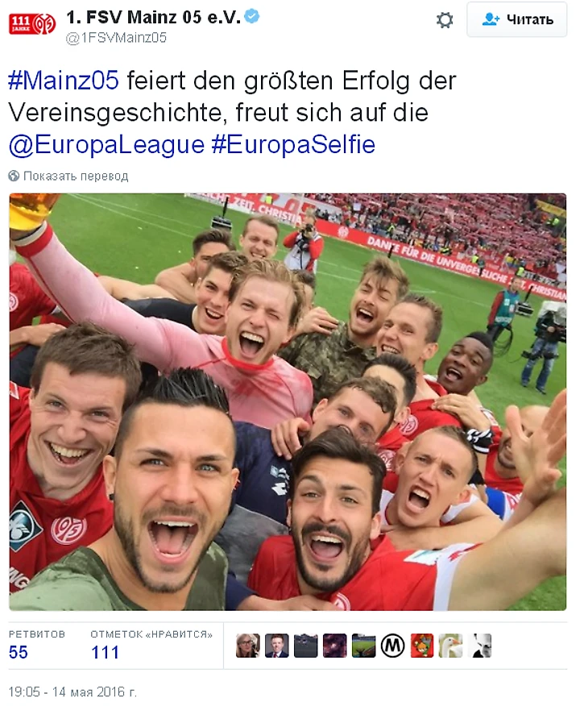Open the gear settings icon
The width and height of the screenshot is (588, 706).
(445, 20)
